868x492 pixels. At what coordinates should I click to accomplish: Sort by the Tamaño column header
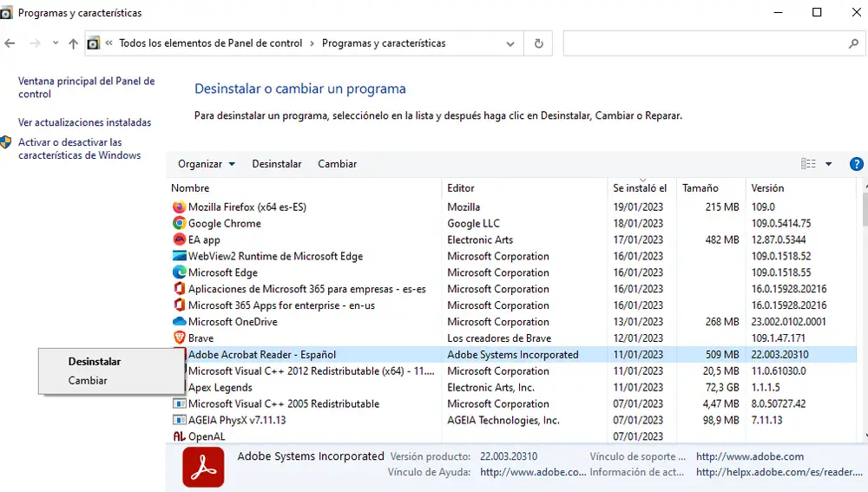coord(700,188)
